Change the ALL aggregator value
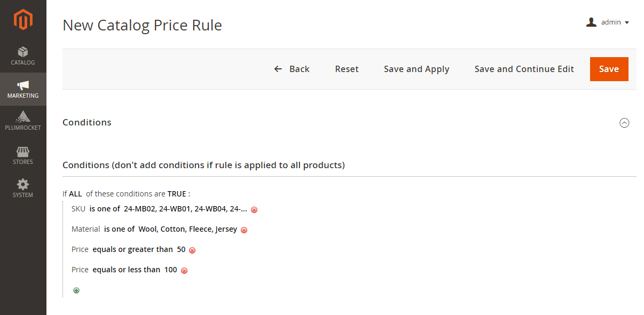 point(75,194)
